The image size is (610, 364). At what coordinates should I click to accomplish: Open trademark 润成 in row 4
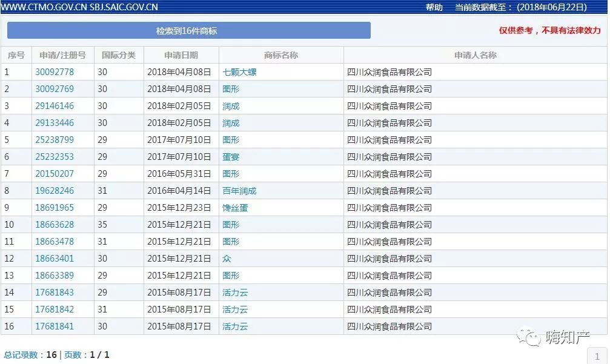(x=231, y=123)
